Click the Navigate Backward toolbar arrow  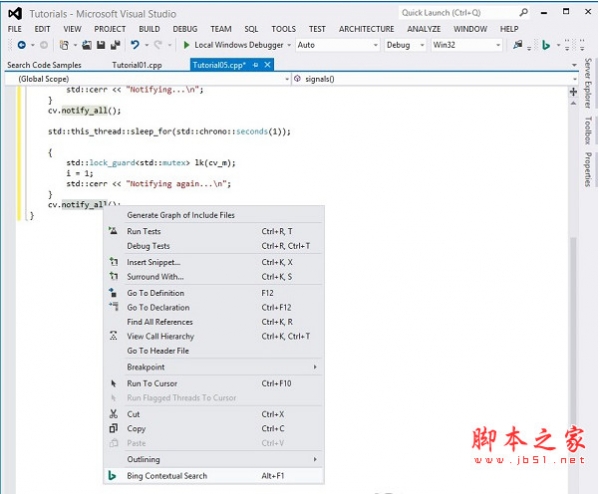(22, 45)
